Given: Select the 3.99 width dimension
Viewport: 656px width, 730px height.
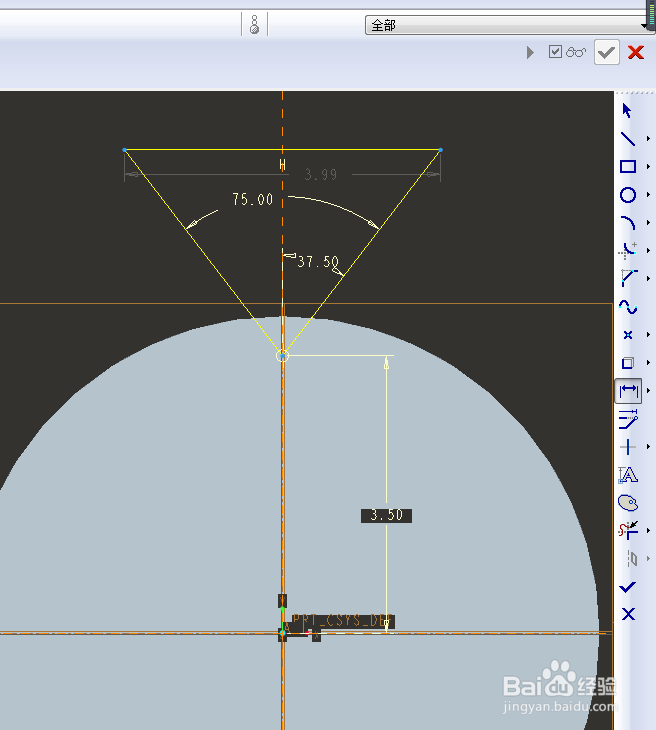Looking at the screenshot, I should click(321, 175).
